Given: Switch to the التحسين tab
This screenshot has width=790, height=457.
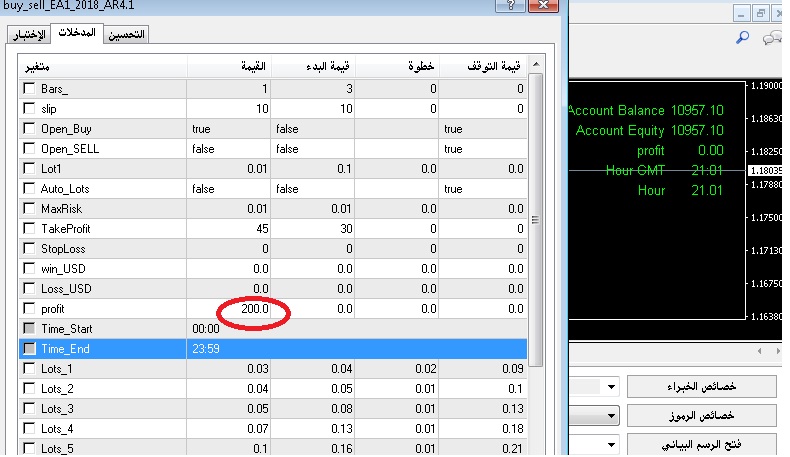Looking at the screenshot, I should point(125,35).
